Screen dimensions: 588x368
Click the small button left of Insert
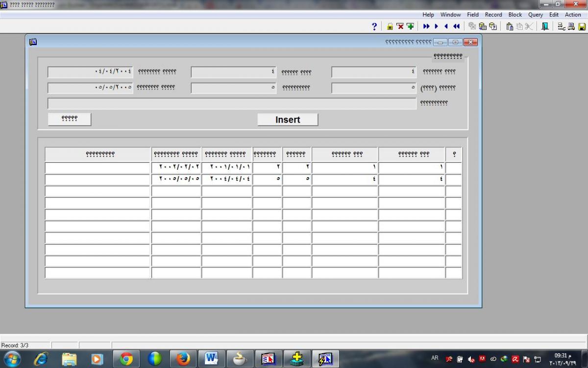coord(70,119)
